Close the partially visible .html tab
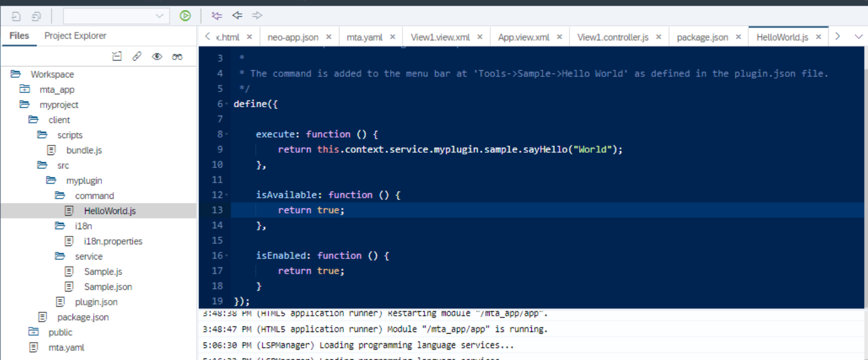The height and width of the screenshot is (360, 868). (250, 37)
